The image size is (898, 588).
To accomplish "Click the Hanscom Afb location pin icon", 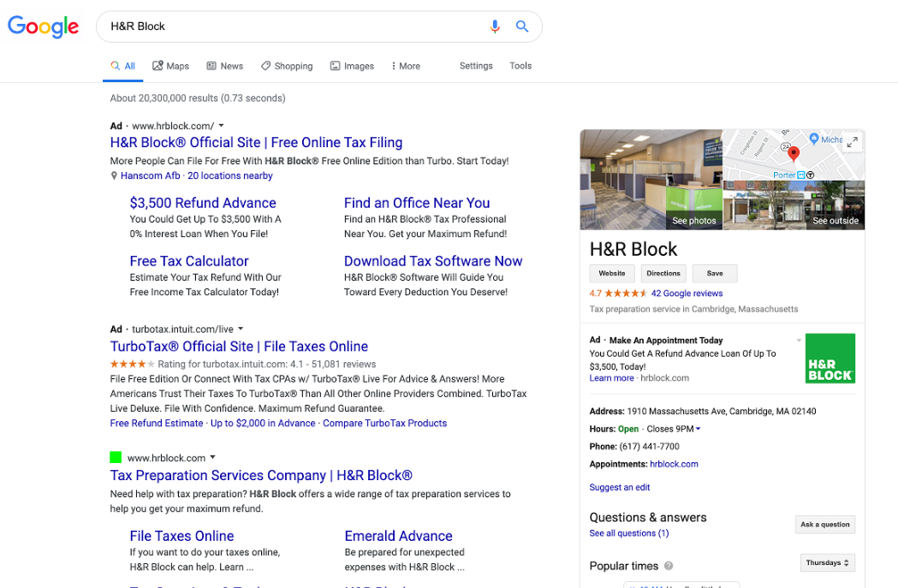I will (x=114, y=175).
